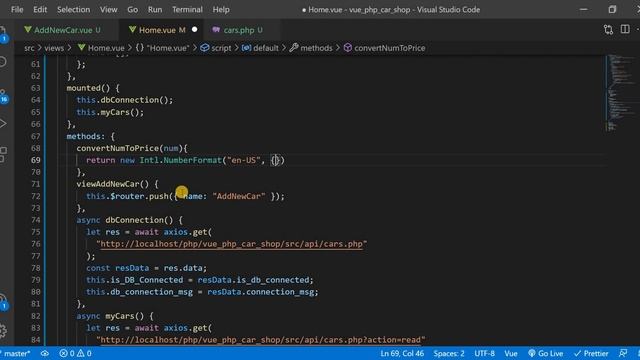
Task: Click src in the breadcrumb
Action: (29, 48)
